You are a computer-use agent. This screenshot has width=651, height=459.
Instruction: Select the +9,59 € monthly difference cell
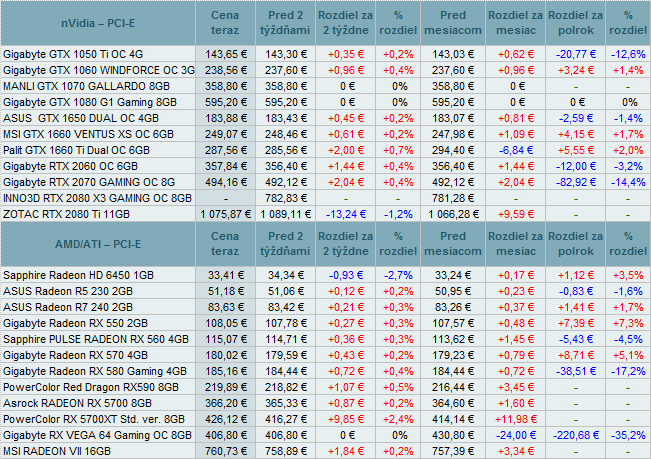(516, 214)
